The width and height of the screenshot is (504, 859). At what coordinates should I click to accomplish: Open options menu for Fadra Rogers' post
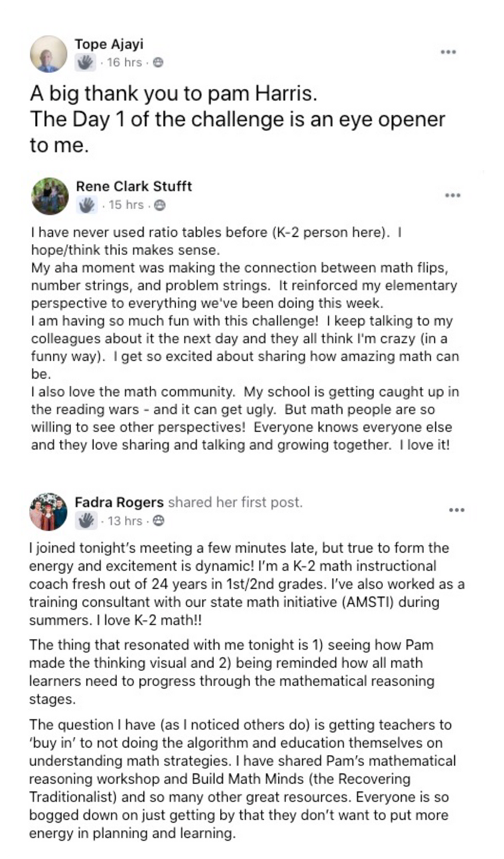click(456, 510)
